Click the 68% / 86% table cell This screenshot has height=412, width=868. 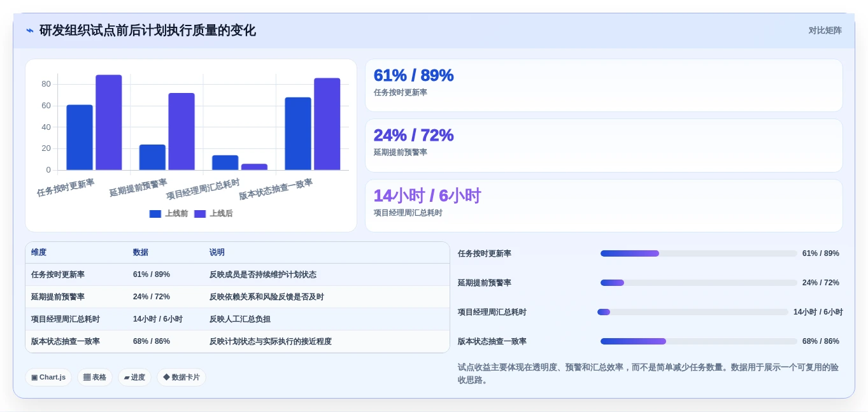(152, 341)
